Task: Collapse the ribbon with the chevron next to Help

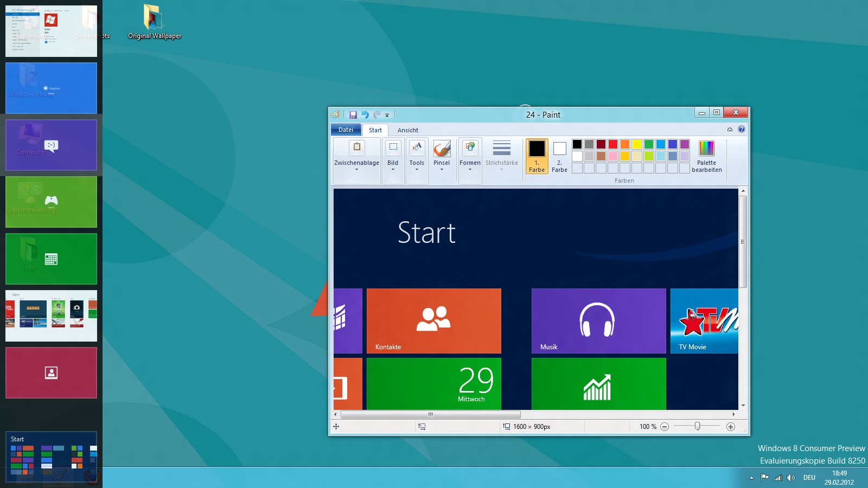Action: [730, 129]
